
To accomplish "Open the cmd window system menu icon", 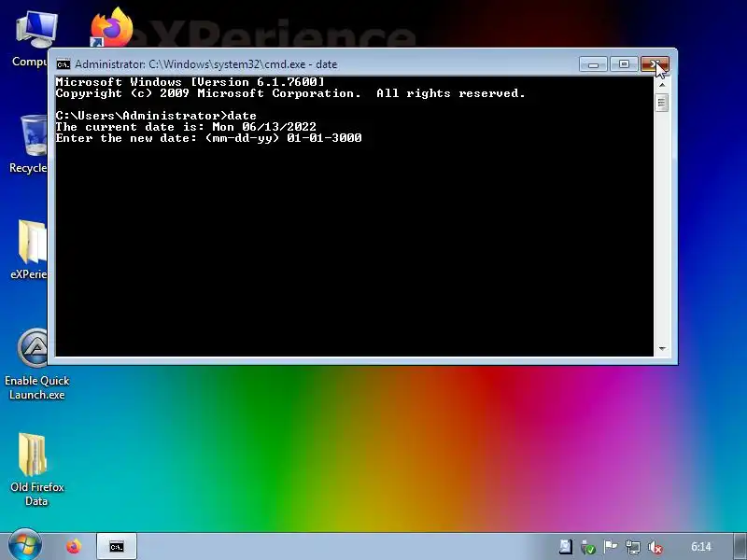I will coord(63,64).
